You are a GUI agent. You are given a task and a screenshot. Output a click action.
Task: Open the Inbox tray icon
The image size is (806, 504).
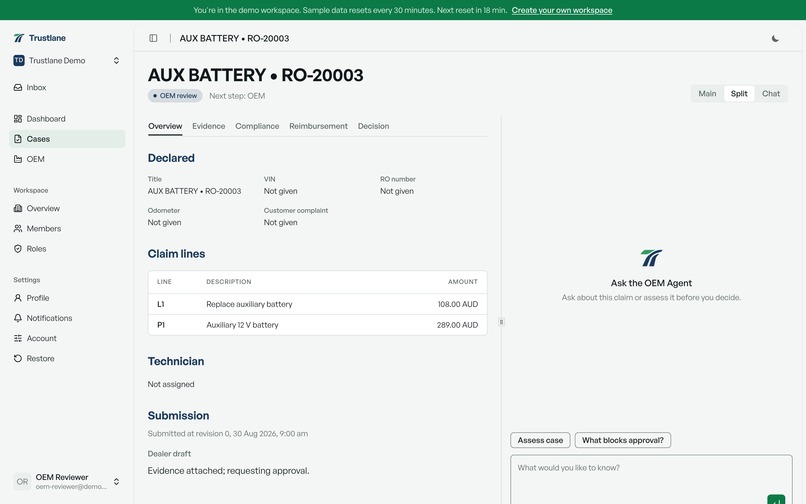click(x=18, y=87)
